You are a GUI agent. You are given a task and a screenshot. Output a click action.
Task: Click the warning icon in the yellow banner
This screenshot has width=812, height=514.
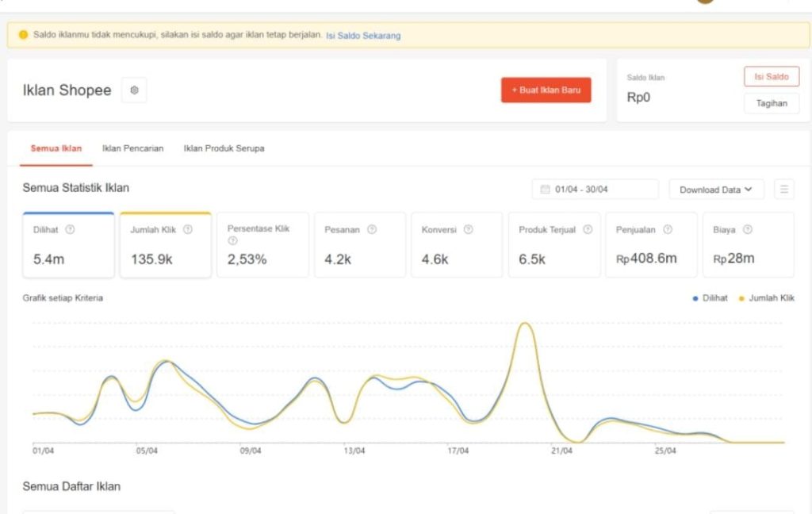(x=23, y=35)
